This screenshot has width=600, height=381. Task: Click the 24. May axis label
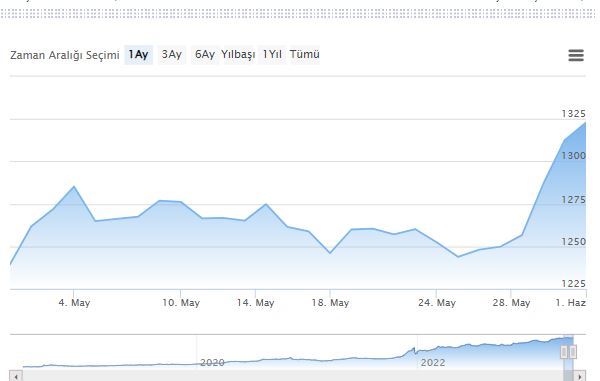437,303
